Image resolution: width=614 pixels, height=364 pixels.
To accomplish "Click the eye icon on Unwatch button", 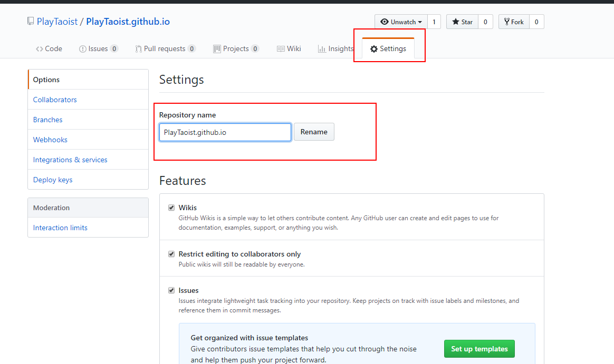I will click(385, 22).
